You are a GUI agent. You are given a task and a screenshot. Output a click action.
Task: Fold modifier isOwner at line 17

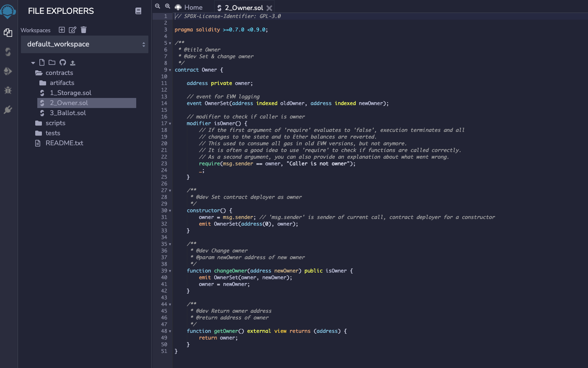click(170, 124)
